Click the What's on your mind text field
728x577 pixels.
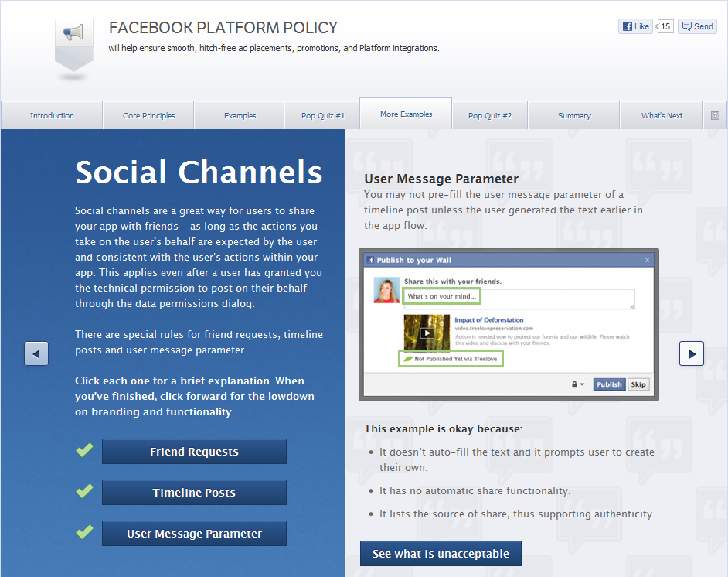pos(519,299)
